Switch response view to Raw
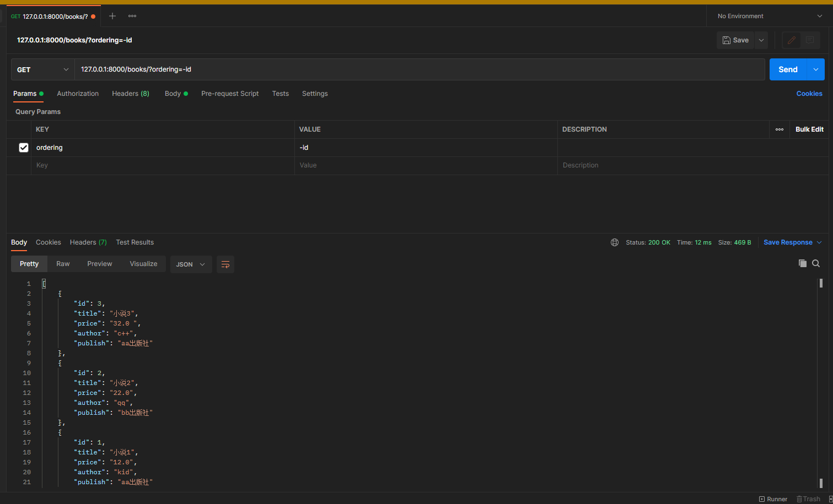833x504 pixels. [x=63, y=264]
